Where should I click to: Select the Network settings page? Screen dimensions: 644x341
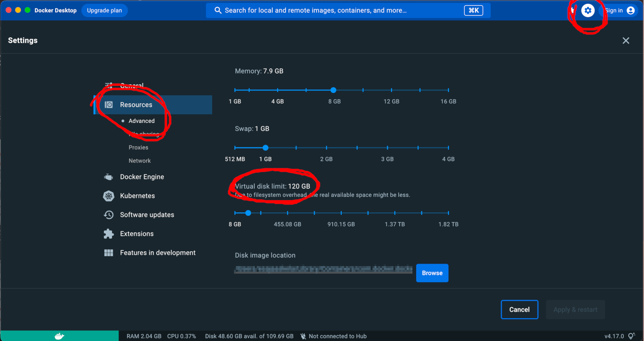tap(140, 161)
